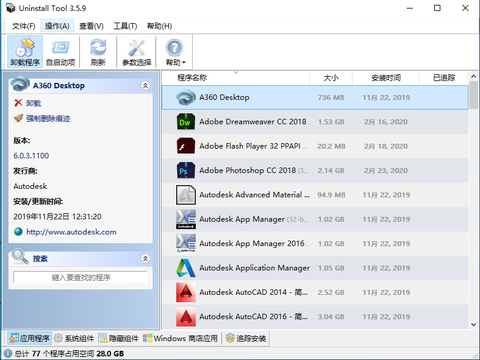Click the 2.14 GB size cell of Photoshop
The width and height of the screenshot is (480, 360).
[331, 171]
